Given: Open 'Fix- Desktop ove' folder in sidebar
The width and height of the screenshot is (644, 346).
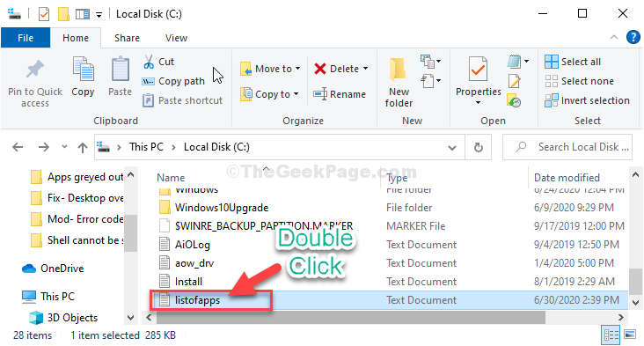Looking at the screenshot, I should tap(77, 198).
